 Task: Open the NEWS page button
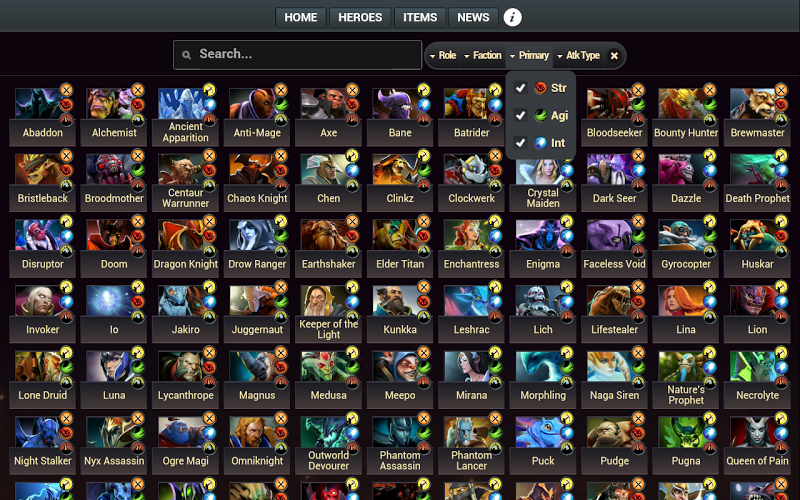pyautogui.click(x=473, y=17)
